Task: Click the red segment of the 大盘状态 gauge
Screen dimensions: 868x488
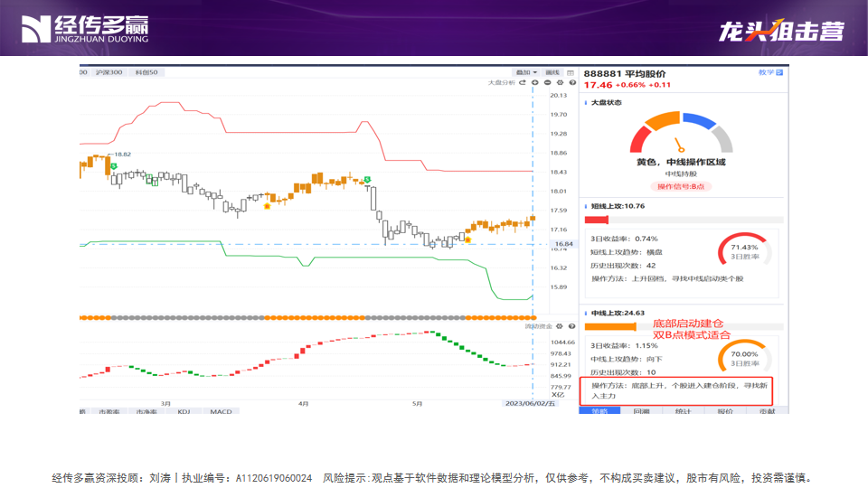Action: click(640, 139)
